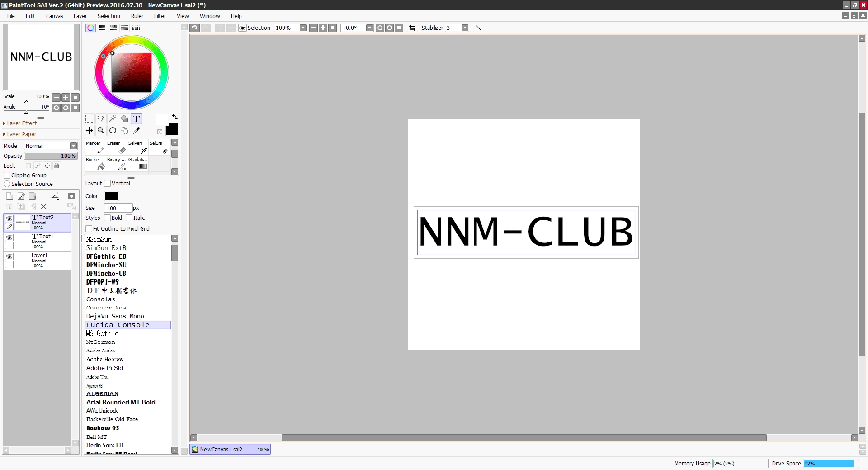Screen dimensions: 868x470
Task: Hide the Text2 layer
Action: tap(9, 218)
